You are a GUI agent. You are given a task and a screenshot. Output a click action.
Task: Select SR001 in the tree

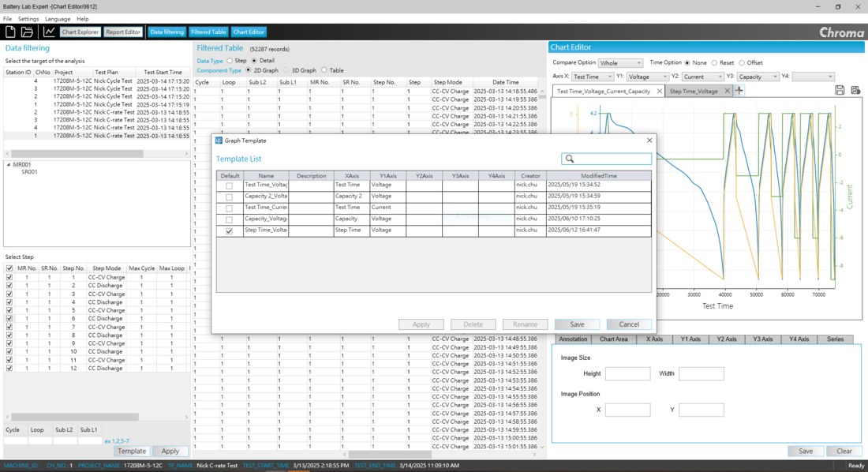tap(29, 172)
